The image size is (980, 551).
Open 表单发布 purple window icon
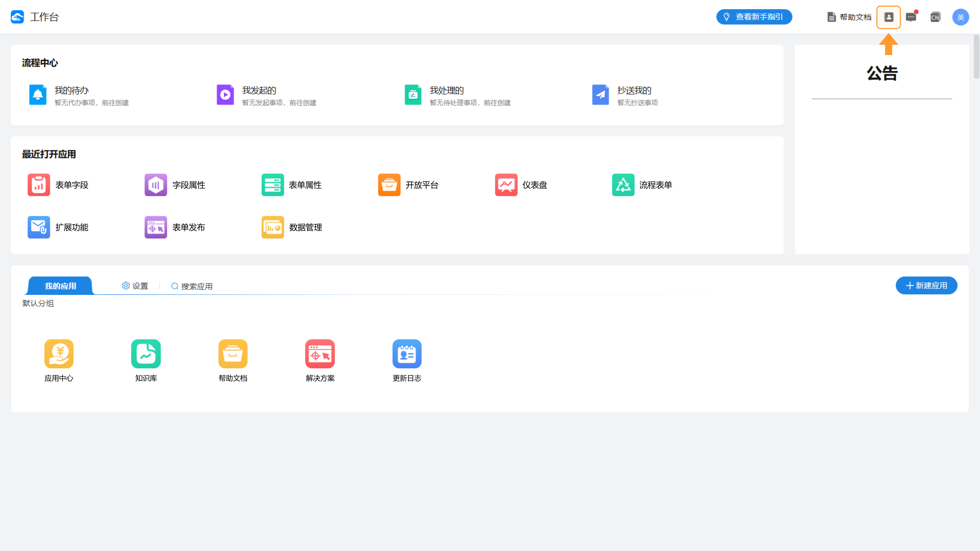point(156,227)
